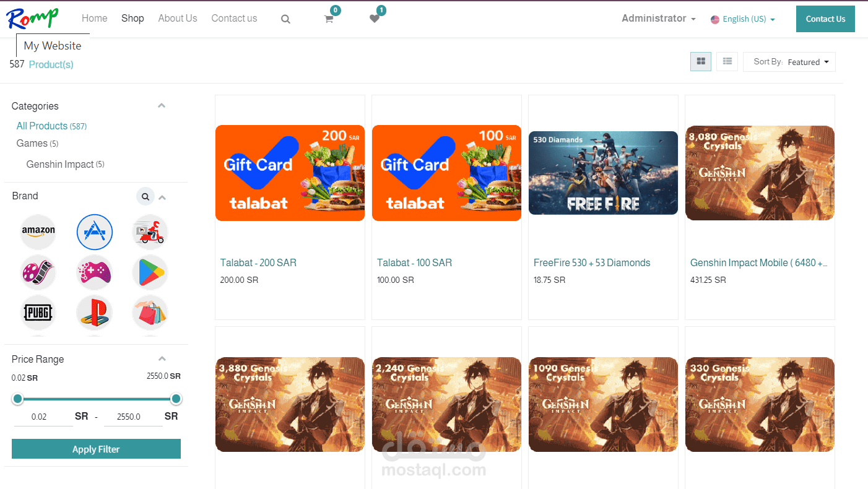Click the 587 Product(s) count text
Image resolution: width=868 pixels, height=489 pixels.
(x=41, y=64)
